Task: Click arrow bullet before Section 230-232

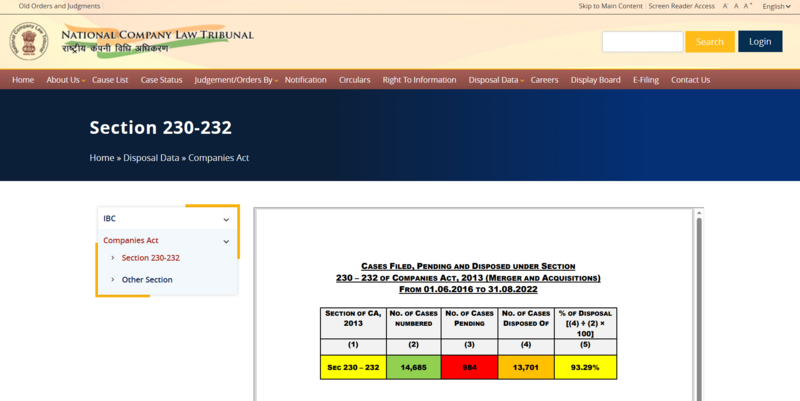Action: point(113,258)
